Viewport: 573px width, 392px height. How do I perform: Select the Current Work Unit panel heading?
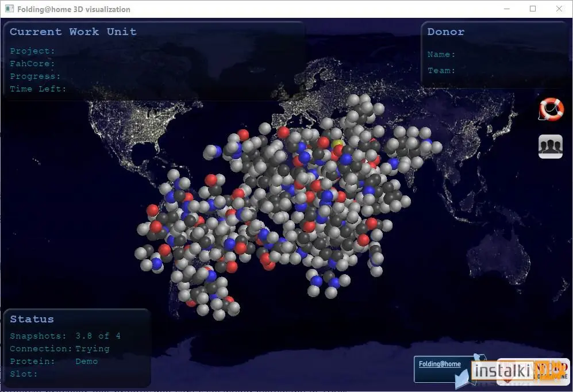pyautogui.click(x=73, y=32)
